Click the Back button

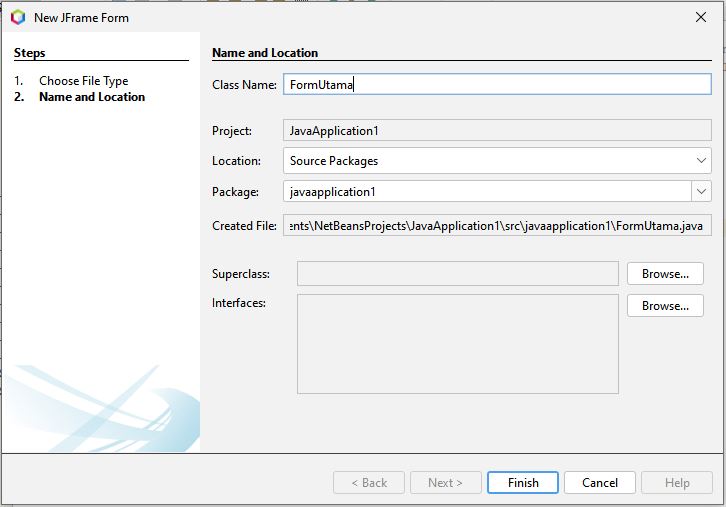click(x=369, y=482)
